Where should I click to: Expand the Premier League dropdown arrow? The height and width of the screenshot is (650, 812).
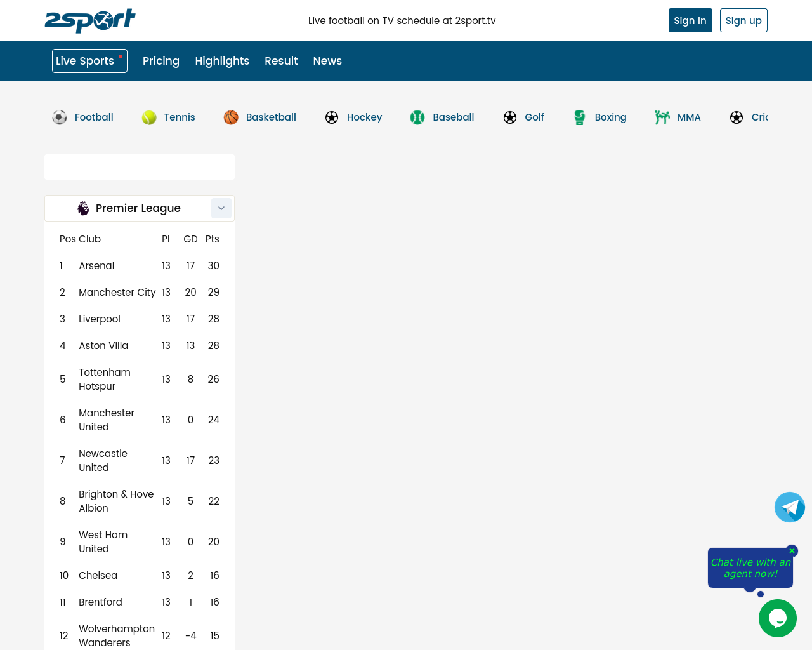tap(221, 208)
